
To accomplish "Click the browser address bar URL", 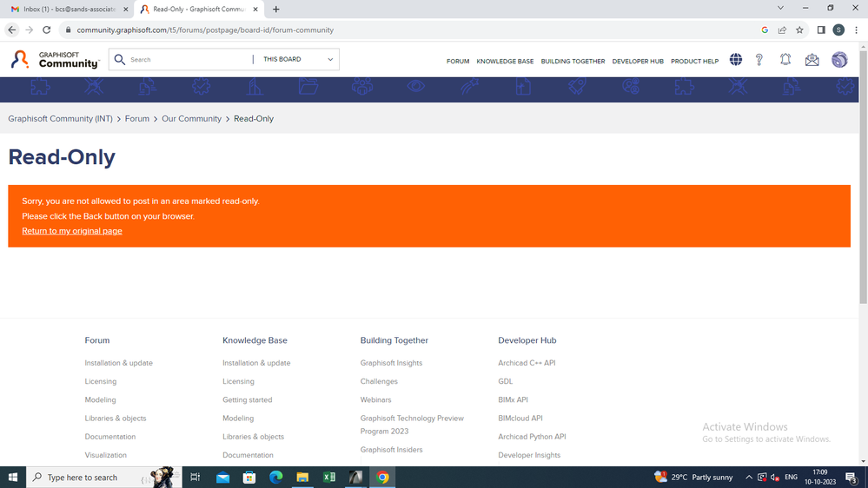I will click(x=205, y=30).
